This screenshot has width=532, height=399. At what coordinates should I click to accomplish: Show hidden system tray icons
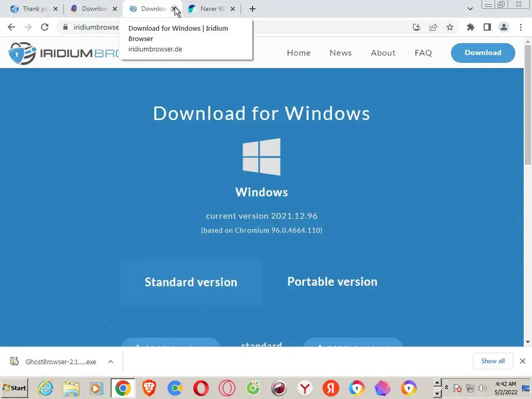click(446, 388)
